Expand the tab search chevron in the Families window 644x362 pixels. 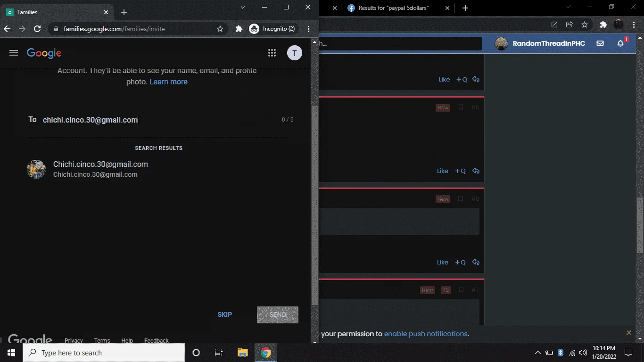(x=243, y=7)
